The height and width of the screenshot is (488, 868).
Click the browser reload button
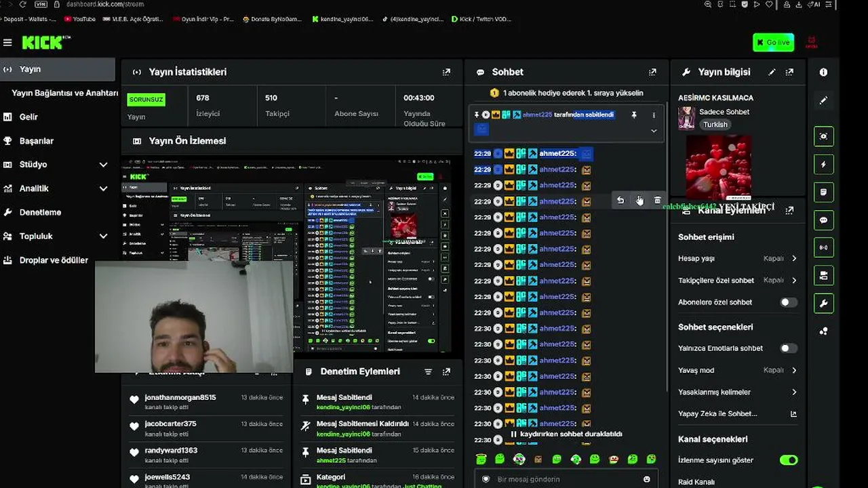[x=22, y=4]
